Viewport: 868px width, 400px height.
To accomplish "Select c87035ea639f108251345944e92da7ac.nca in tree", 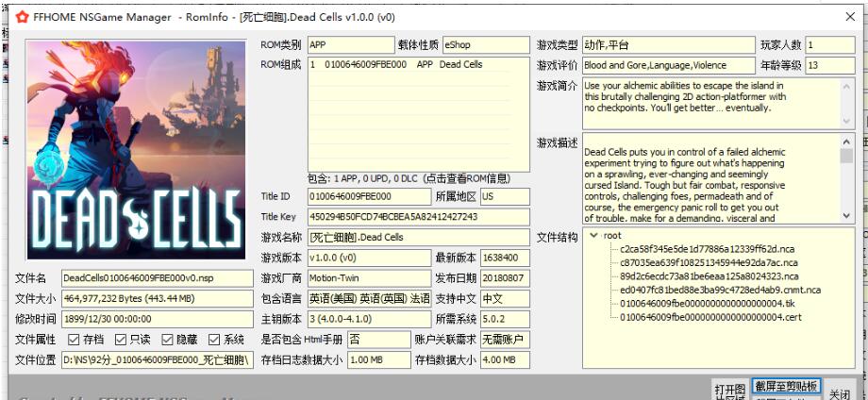I will (709, 263).
